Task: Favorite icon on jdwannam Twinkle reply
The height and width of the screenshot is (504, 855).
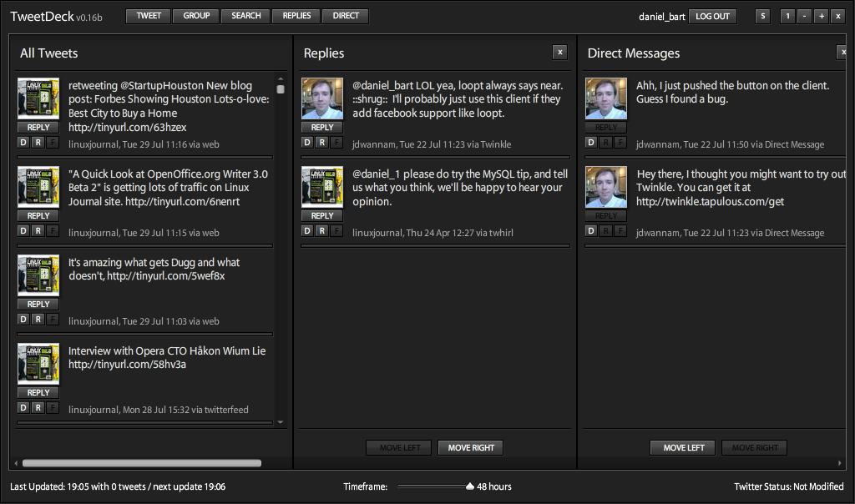Action: click(336, 142)
